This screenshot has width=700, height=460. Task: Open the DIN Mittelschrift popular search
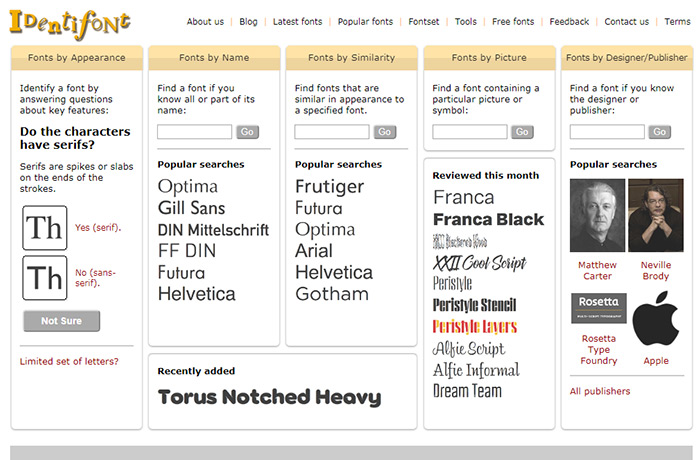(x=213, y=230)
